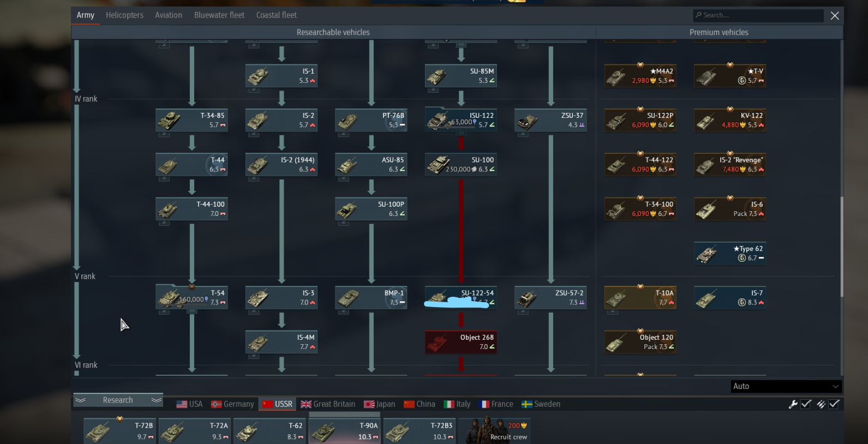Screen dimensions: 868x444
Task: Select the premium T-V card
Action: click(730, 76)
